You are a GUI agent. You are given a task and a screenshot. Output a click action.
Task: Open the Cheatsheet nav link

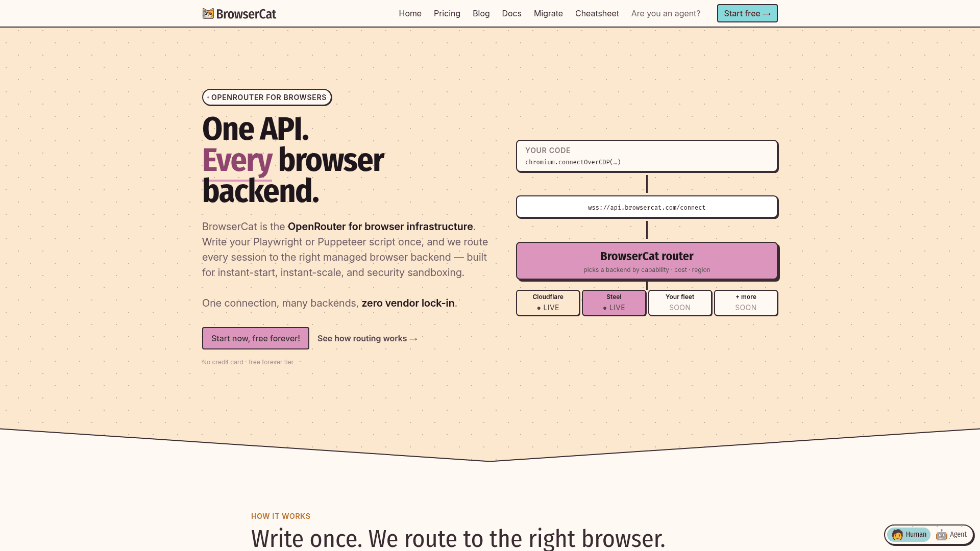click(x=597, y=13)
